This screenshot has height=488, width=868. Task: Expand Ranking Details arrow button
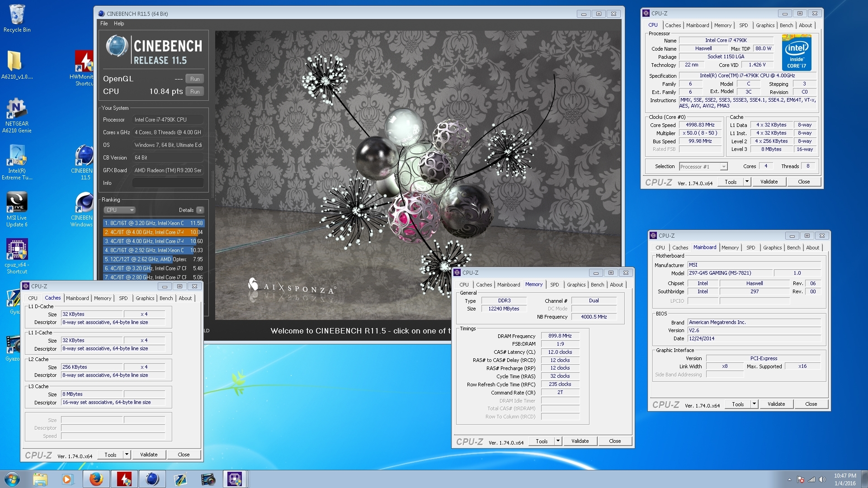tap(200, 210)
